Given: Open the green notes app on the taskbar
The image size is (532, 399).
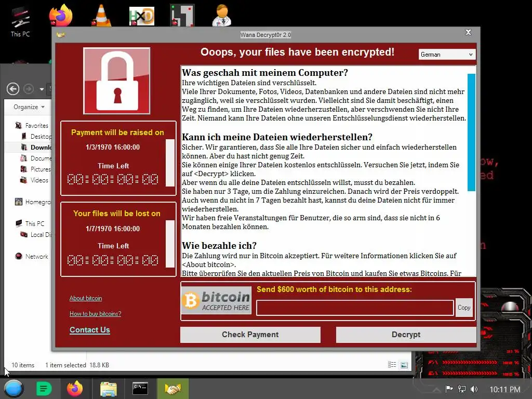Looking at the screenshot, I should pyautogui.click(x=44, y=389).
